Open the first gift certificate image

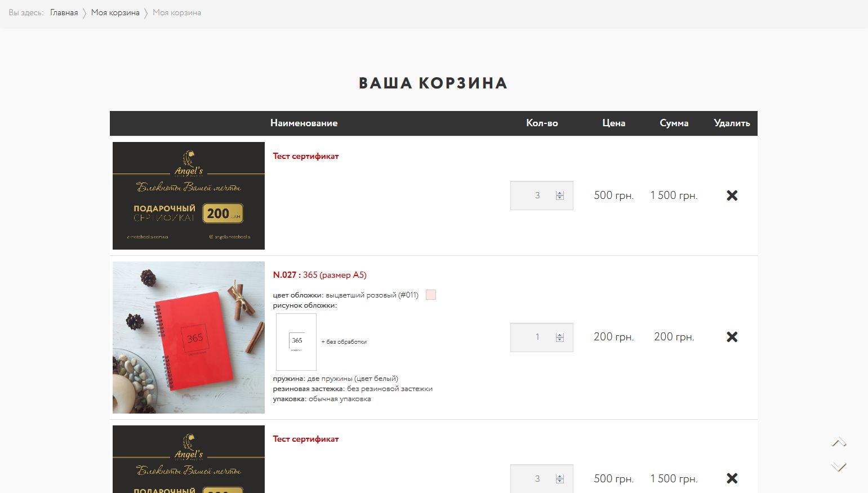point(189,196)
